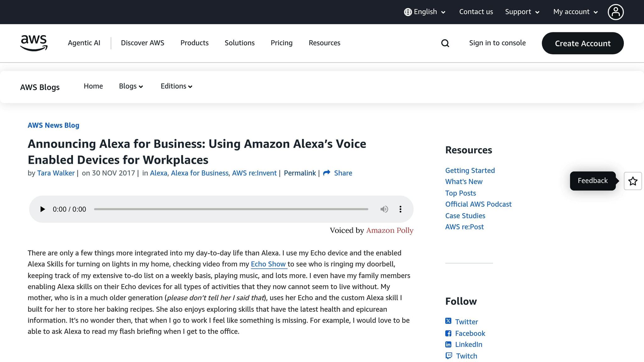Open the Products menu
Viewport: 644px width, 362px height.
coord(194,43)
